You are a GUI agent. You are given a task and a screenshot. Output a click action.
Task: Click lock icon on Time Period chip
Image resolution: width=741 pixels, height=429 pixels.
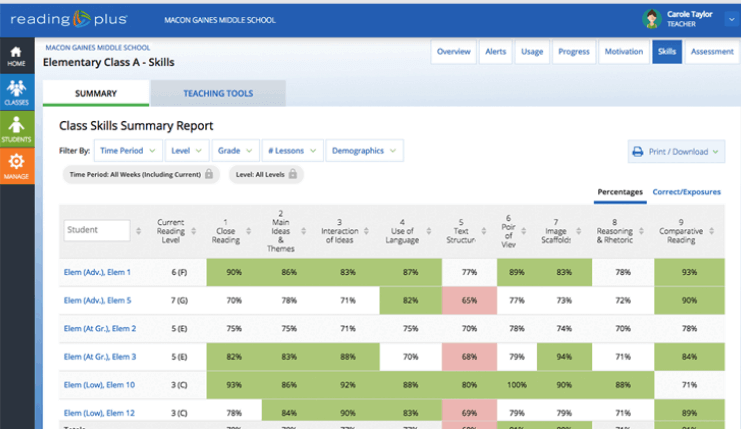coord(208,174)
